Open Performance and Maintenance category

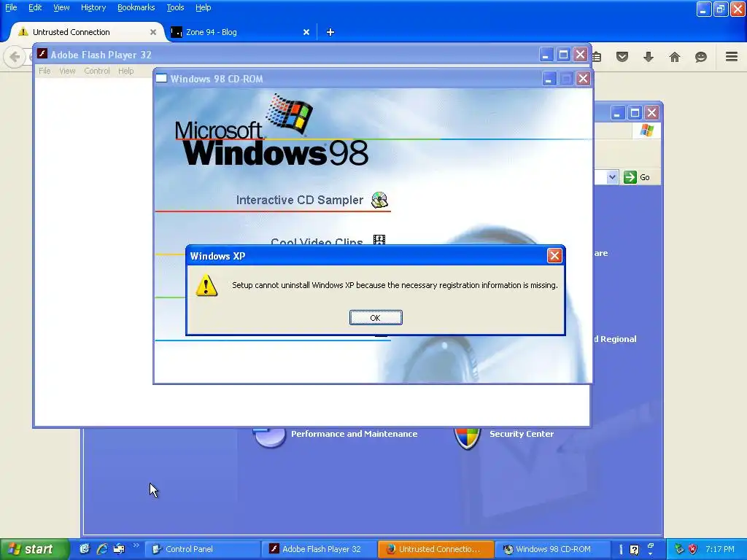click(354, 434)
